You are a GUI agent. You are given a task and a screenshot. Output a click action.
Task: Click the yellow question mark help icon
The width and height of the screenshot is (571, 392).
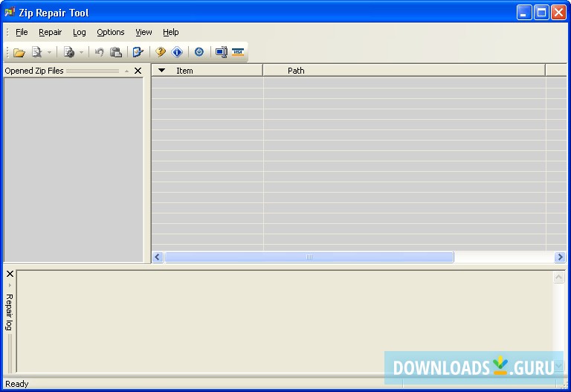pyautogui.click(x=161, y=52)
